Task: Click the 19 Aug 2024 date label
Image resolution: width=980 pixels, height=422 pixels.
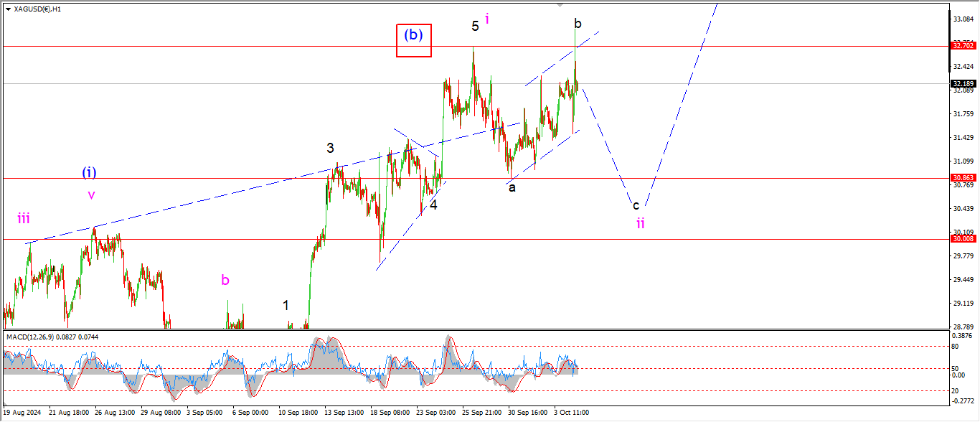Action: [22, 413]
